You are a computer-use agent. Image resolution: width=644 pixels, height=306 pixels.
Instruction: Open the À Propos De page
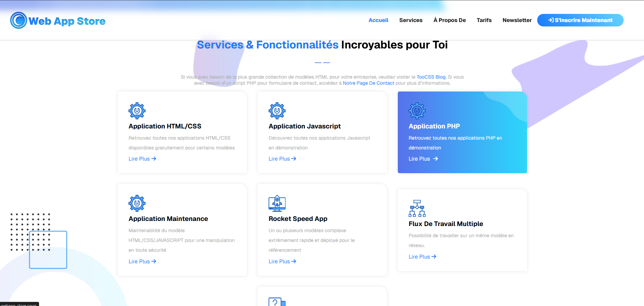point(449,20)
